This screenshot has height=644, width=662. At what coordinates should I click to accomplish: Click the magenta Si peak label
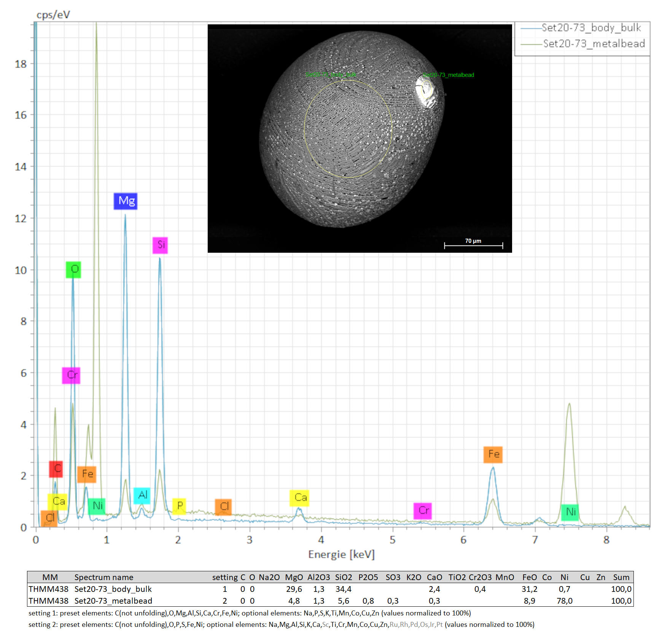tap(160, 245)
